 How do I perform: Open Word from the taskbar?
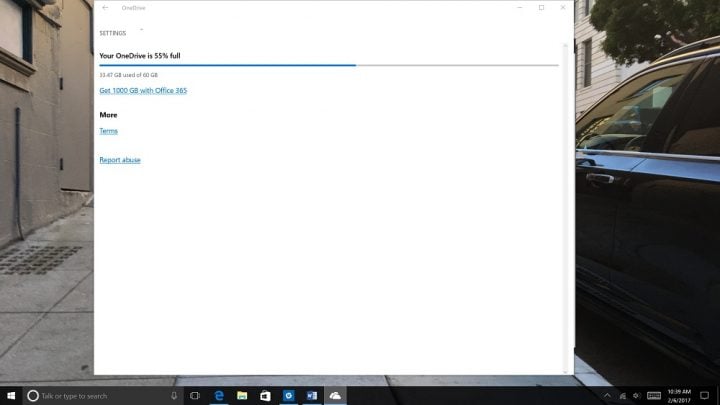[x=312, y=396]
